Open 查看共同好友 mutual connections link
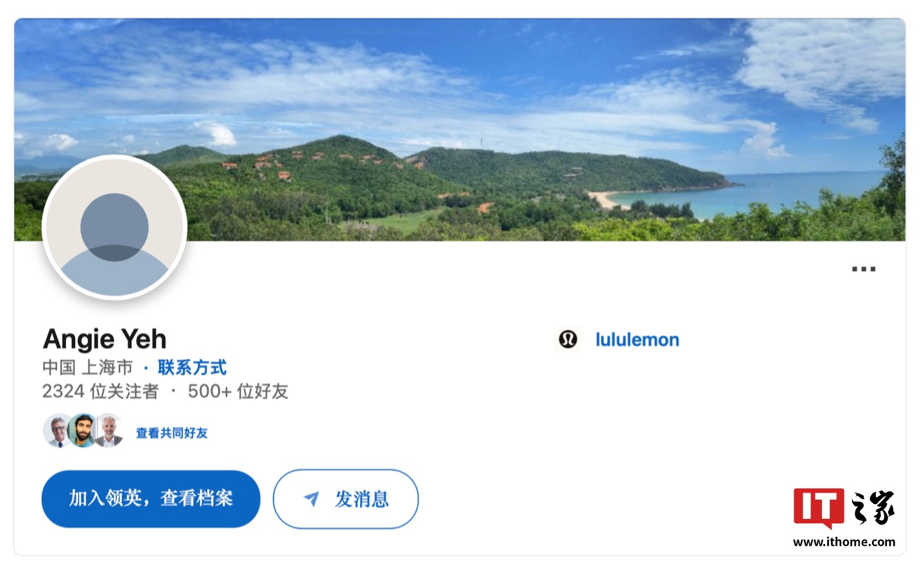The width and height of the screenshot is (924, 567). click(171, 433)
